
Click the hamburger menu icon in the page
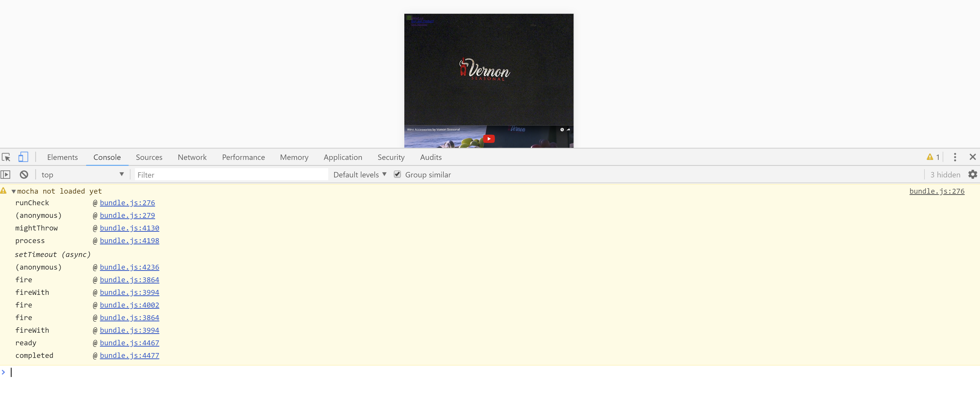click(408, 18)
